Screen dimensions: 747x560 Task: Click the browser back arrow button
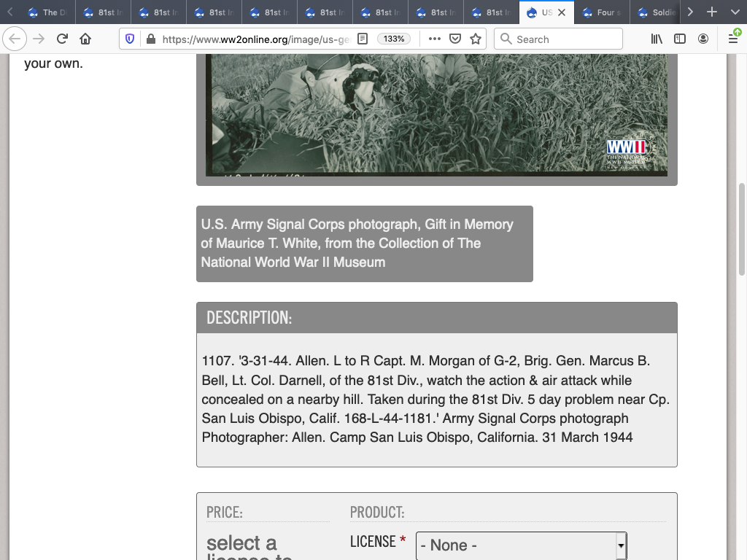15,39
